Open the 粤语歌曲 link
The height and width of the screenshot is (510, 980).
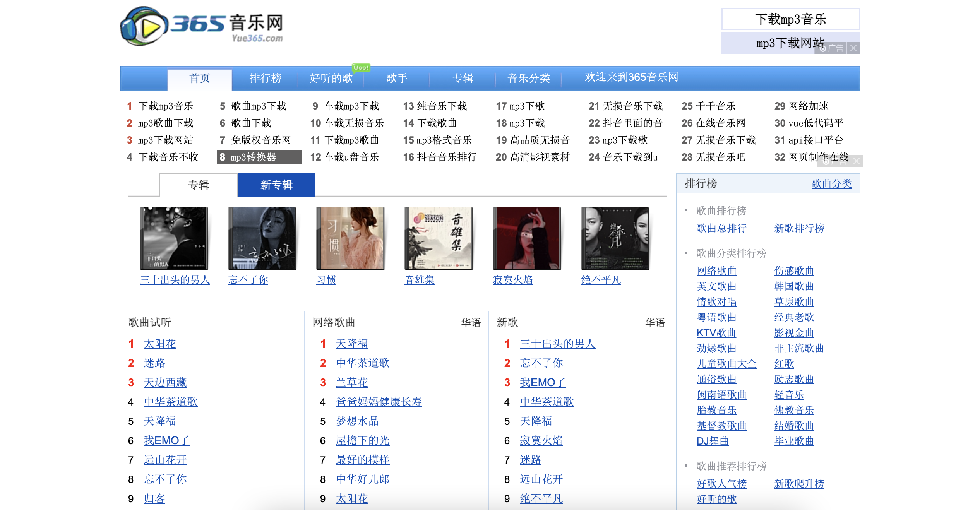(x=717, y=317)
